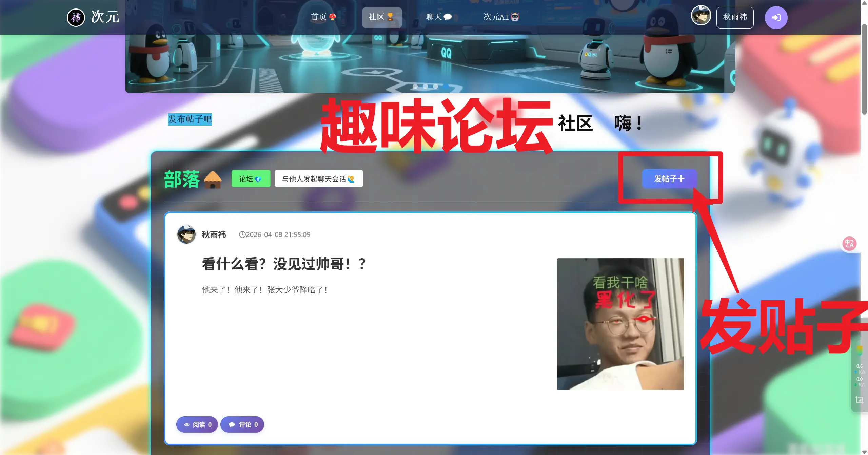
Task: Click the 嗨！ greeting text
Action: tap(628, 123)
